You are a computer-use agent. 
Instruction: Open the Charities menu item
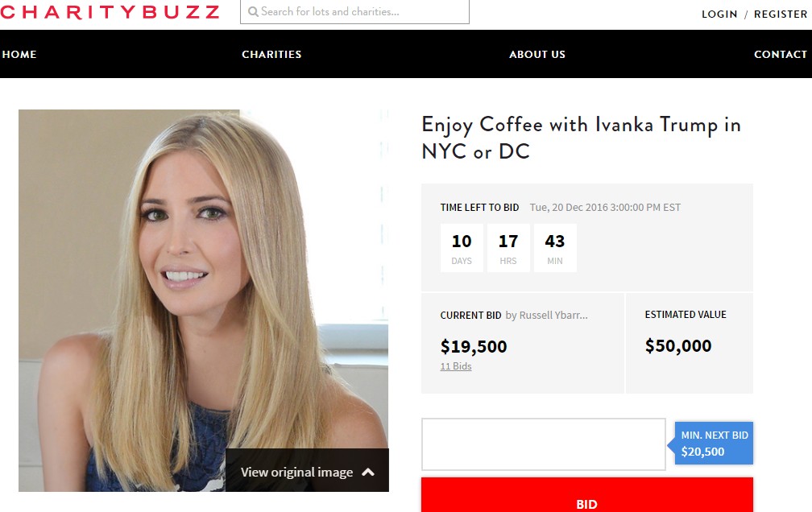[271, 55]
